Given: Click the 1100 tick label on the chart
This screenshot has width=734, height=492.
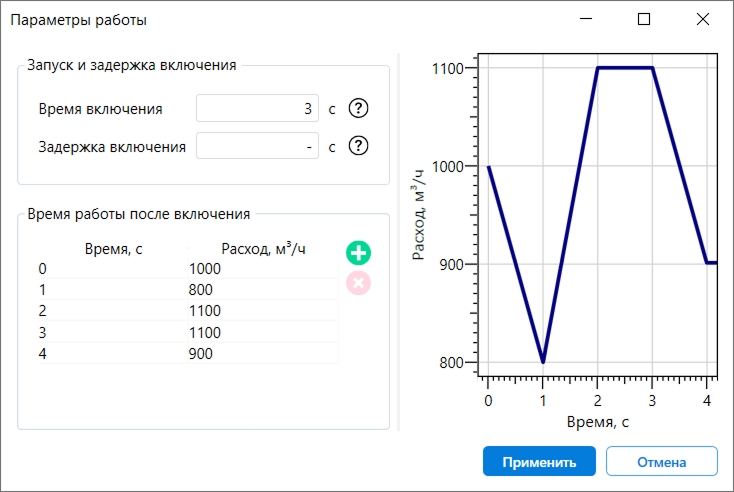Looking at the screenshot, I should 448,69.
